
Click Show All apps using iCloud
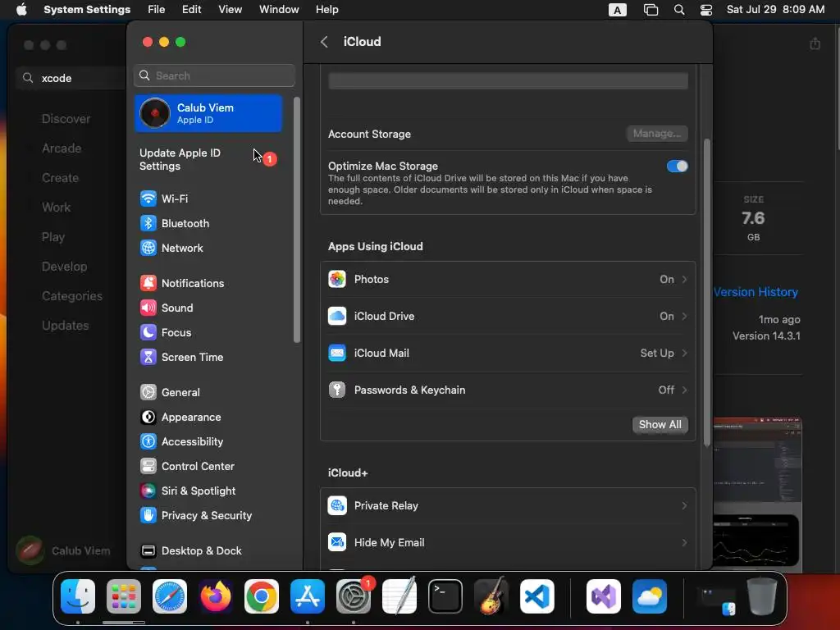click(660, 425)
